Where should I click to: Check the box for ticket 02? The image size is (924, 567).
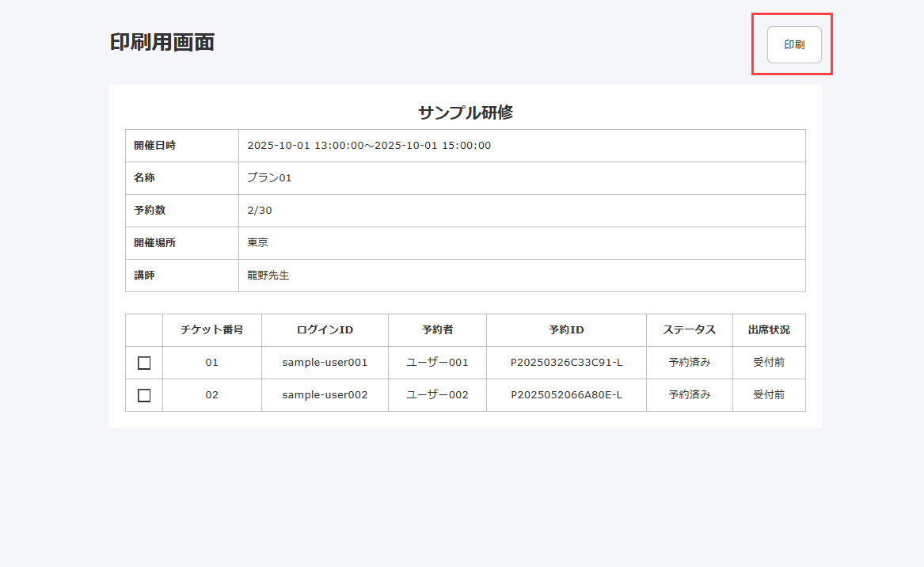pyautogui.click(x=144, y=395)
